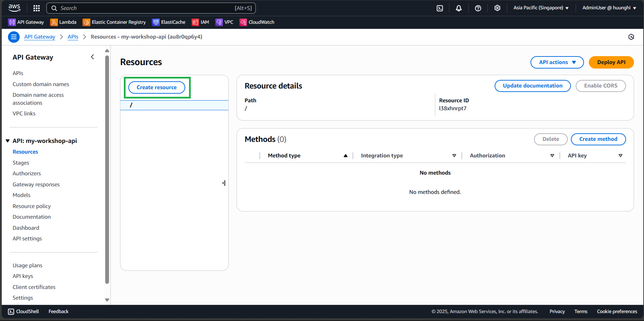Open Cookie preferences in the footer
This screenshot has width=644, height=321.
pos(617,312)
